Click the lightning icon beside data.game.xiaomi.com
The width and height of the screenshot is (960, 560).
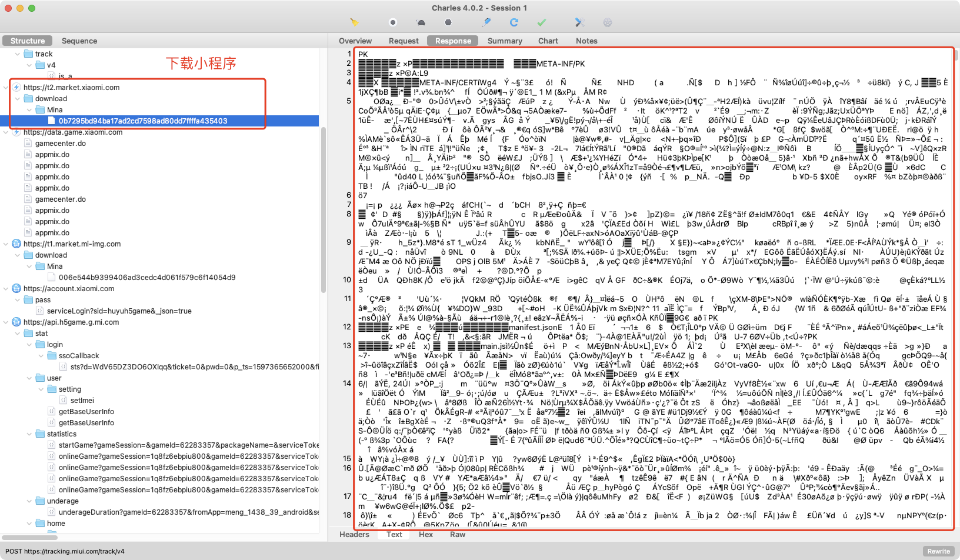17,132
